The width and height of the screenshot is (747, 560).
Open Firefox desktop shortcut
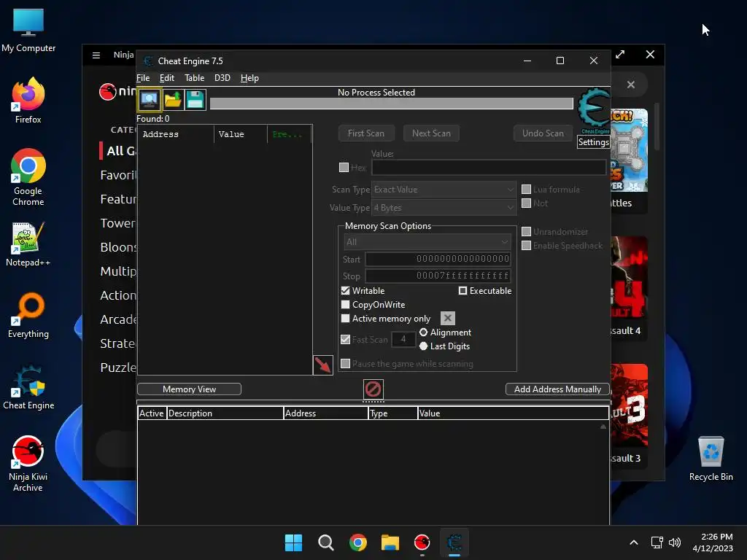coord(28,101)
